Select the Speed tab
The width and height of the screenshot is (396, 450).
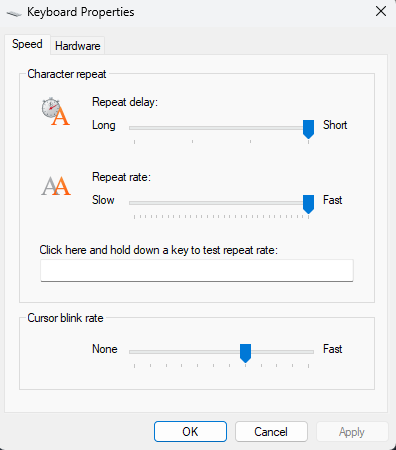click(27, 44)
